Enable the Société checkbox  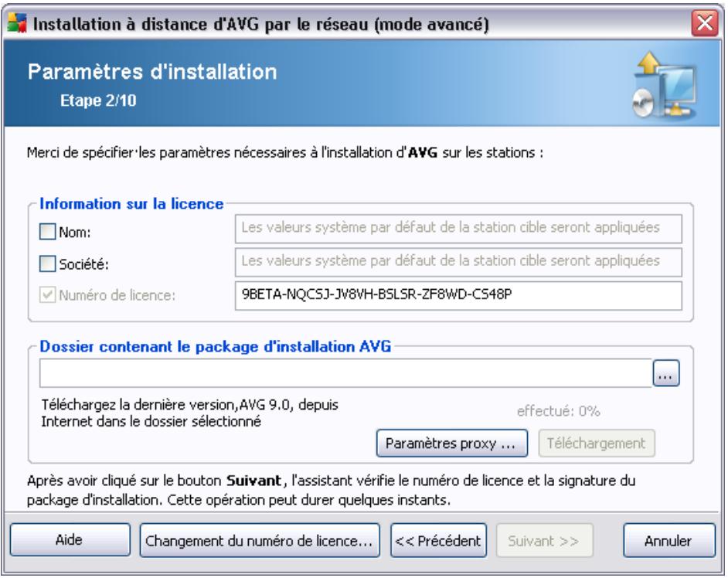pyautogui.click(x=47, y=263)
